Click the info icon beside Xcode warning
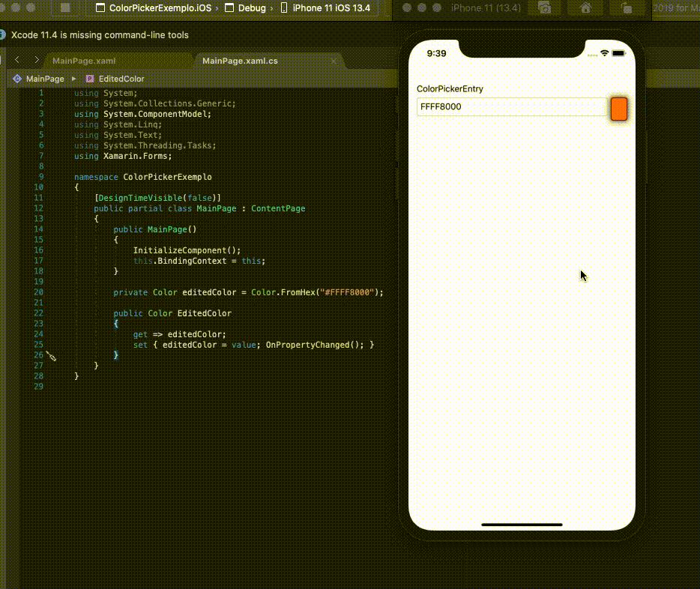Image resolution: width=700 pixels, height=589 pixels. pos(2,34)
